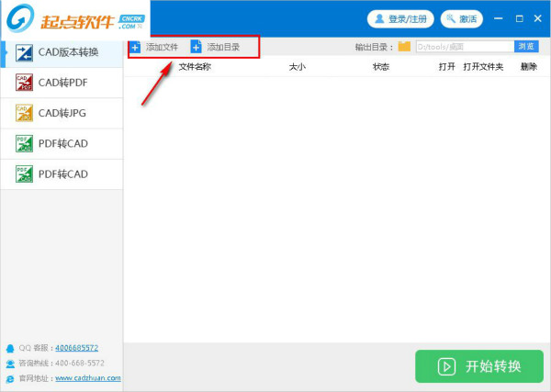Click 打开文件夹 column header
Viewport: 551px width, 392px height.
click(483, 67)
